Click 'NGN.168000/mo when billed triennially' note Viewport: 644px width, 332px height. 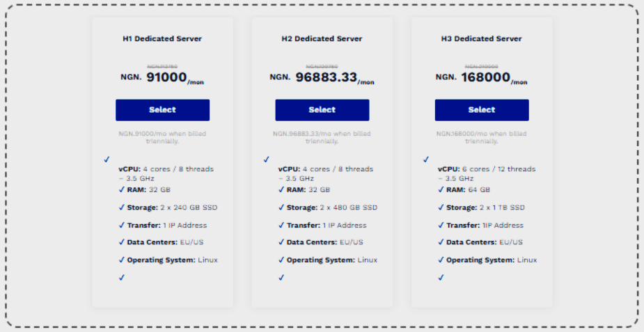(481, 138)
